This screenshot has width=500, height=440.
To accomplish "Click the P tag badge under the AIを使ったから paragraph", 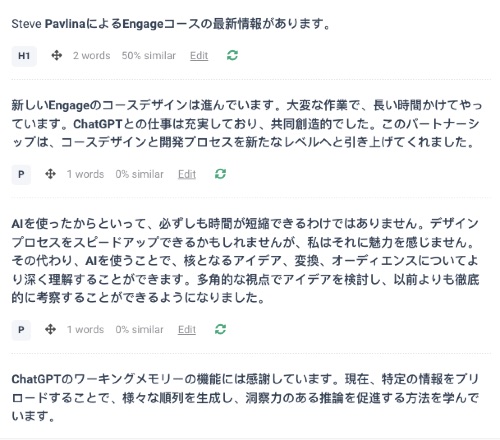I will pos(21,330).
